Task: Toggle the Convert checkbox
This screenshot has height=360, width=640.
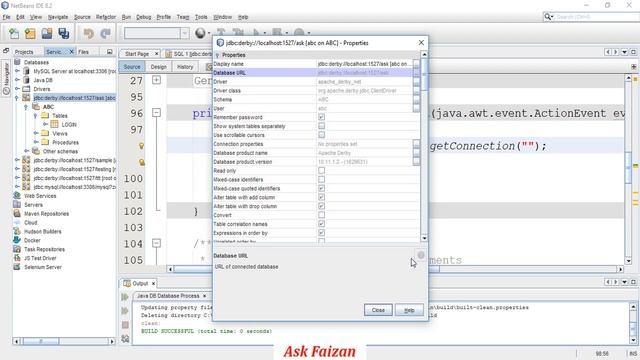Action: 322,215
